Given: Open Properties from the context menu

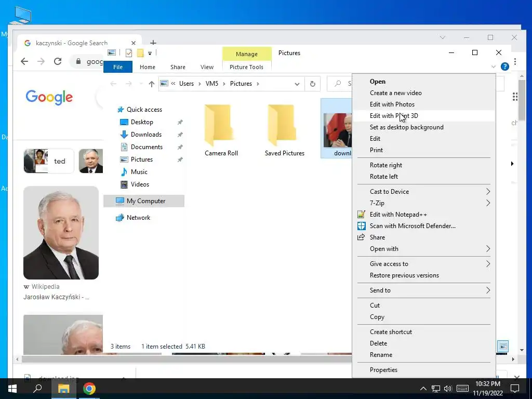Looking at the screenshot, I should click(424, 370).
